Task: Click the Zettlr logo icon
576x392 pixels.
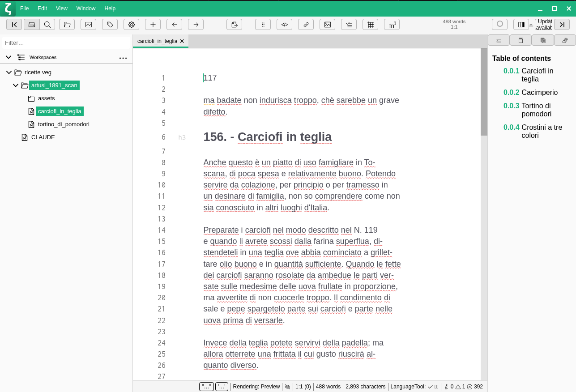Action: [8, 9]
